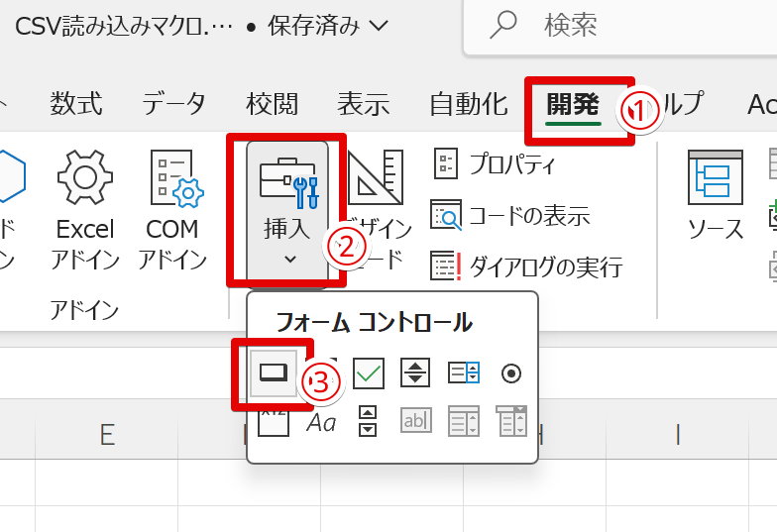Click the disabled Combo Drop-Down Edit icon
This screenshot has height=532, width=777.
(x=511, y=421)
